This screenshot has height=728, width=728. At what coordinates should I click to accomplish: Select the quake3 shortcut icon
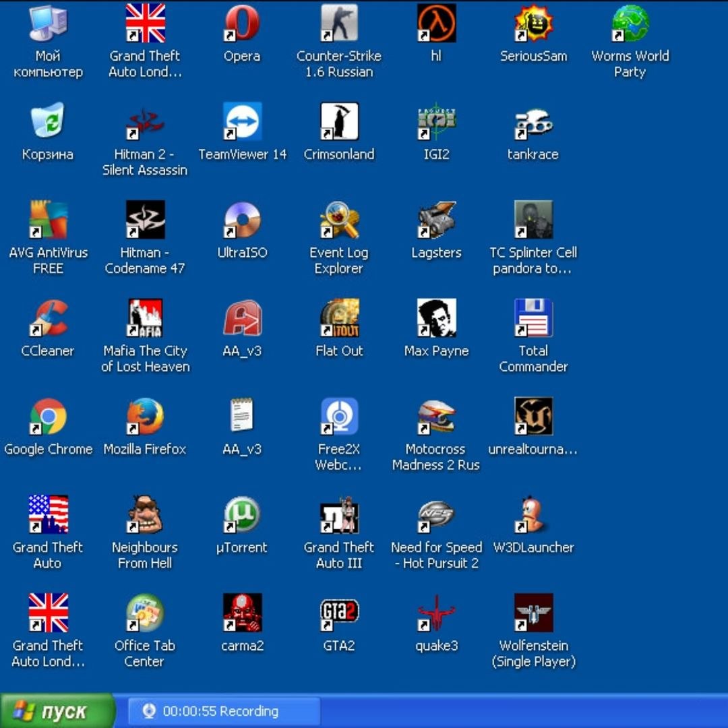(x=436, y=613)
